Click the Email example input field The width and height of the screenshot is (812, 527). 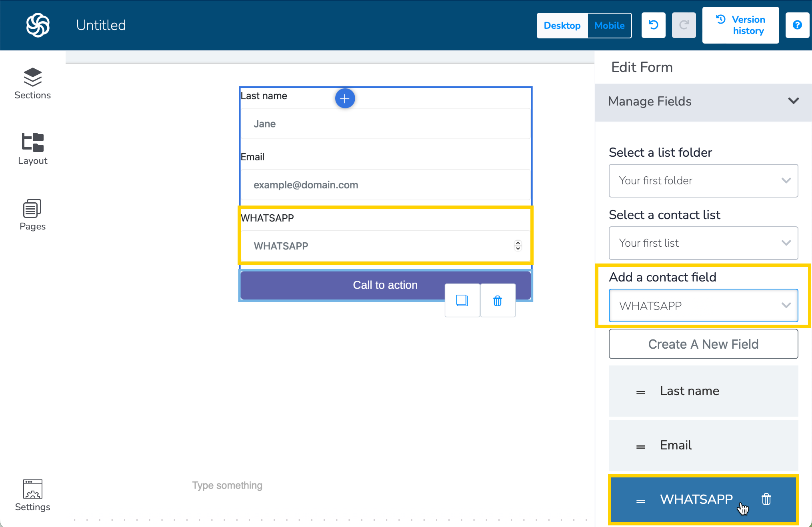coord(385,185)
